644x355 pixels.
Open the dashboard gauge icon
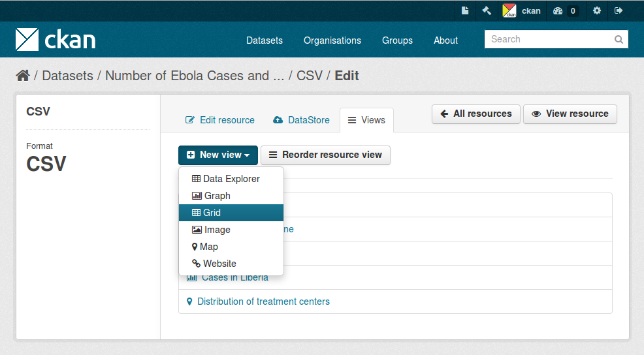click(558, 10)
